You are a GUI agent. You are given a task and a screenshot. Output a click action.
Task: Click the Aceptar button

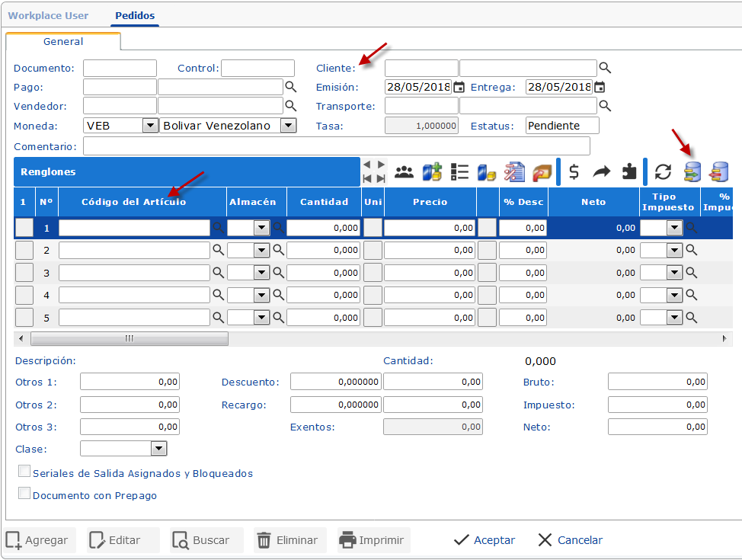(485, 540)
